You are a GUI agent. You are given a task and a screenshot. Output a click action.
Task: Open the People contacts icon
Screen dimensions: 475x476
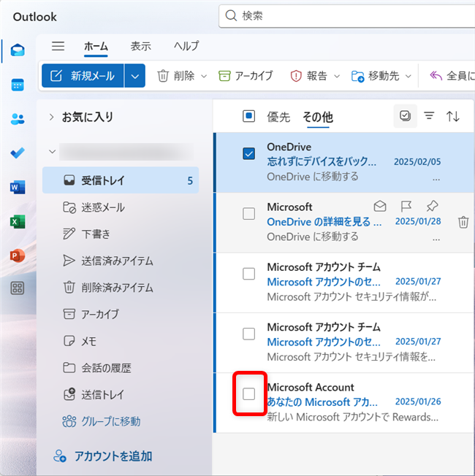[x=18, y=119]
